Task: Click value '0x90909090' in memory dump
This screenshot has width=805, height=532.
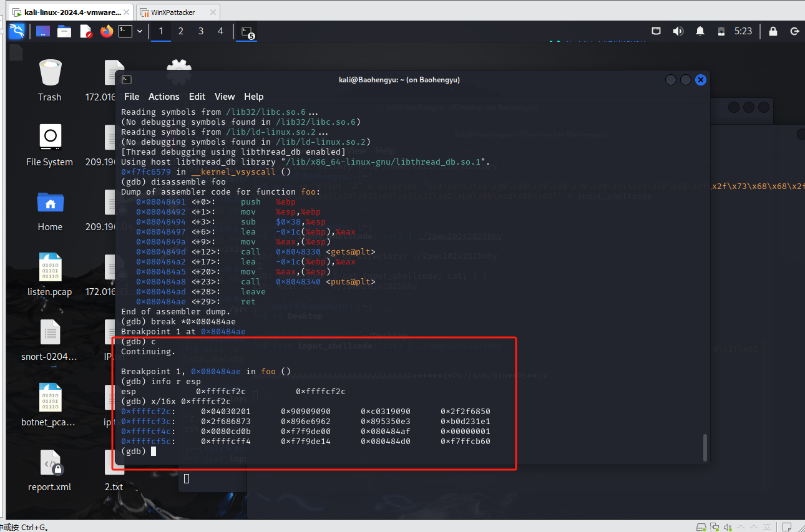Action: pos(306,411)
